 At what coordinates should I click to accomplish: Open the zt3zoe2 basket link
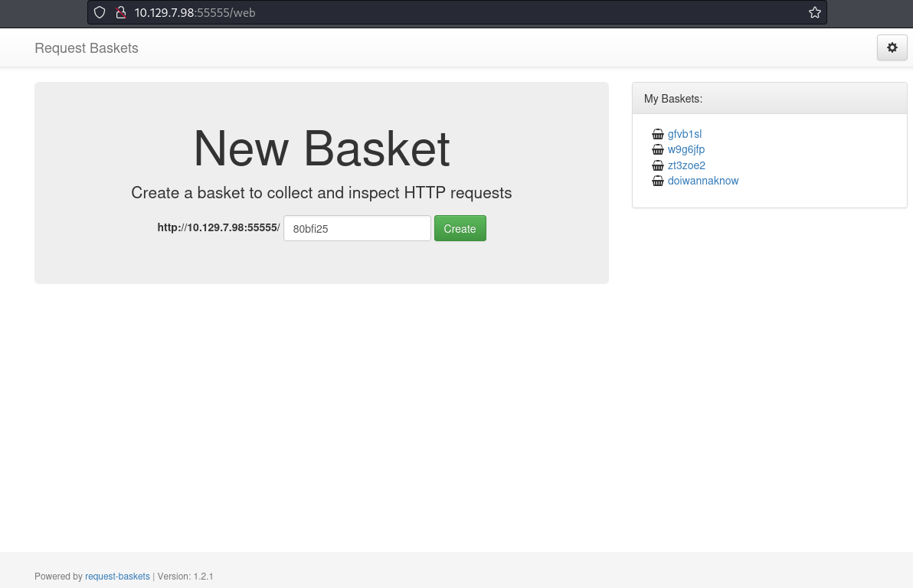tap(686, 165)
